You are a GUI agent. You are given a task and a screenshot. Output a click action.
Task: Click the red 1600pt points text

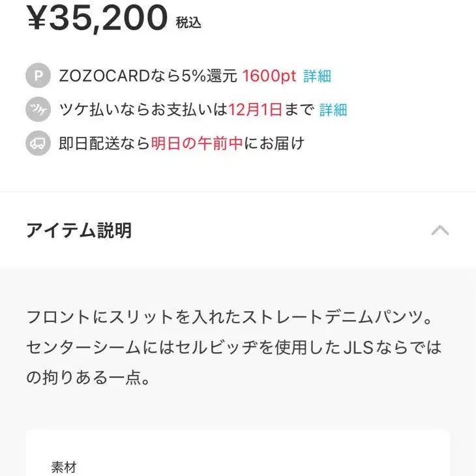269,76
